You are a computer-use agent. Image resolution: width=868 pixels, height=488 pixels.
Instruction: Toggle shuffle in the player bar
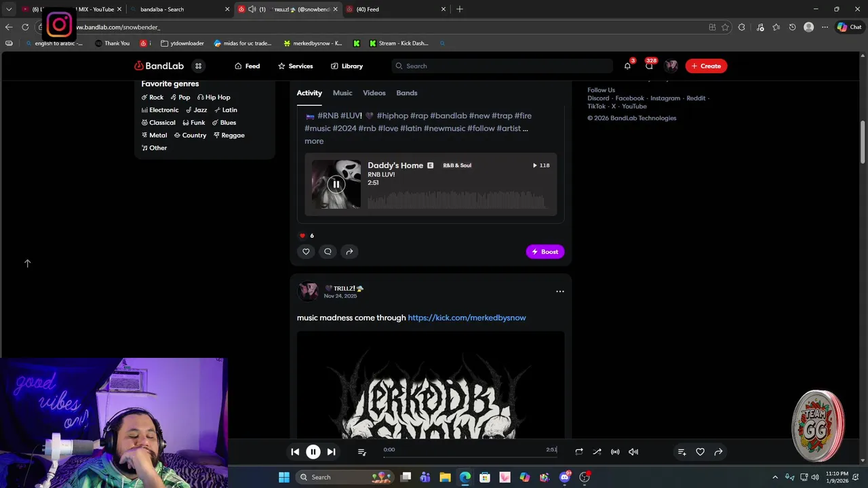[597, 452]
